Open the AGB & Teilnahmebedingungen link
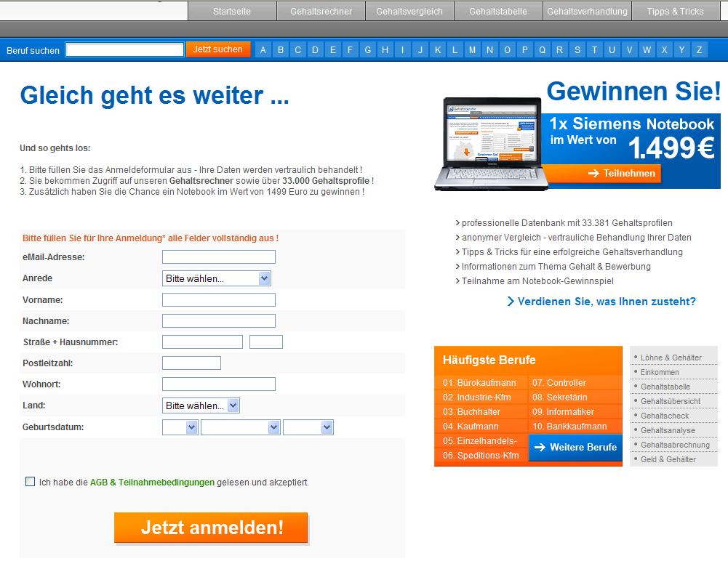 pos(152,482)
